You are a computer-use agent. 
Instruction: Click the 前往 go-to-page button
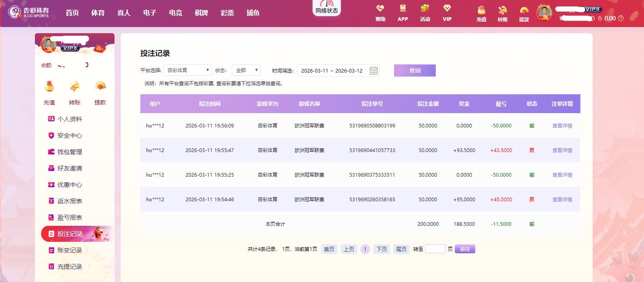(x=465, y=249)
